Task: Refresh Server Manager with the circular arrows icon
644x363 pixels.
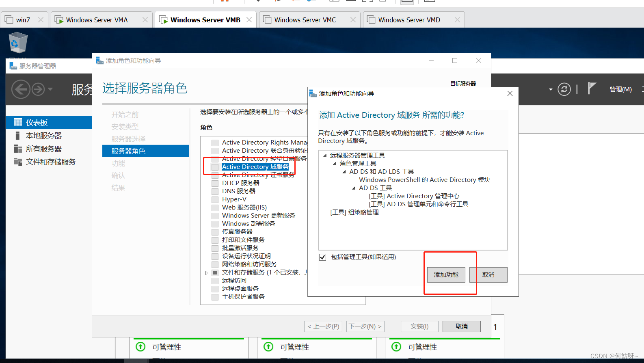Action: point(564,89)
